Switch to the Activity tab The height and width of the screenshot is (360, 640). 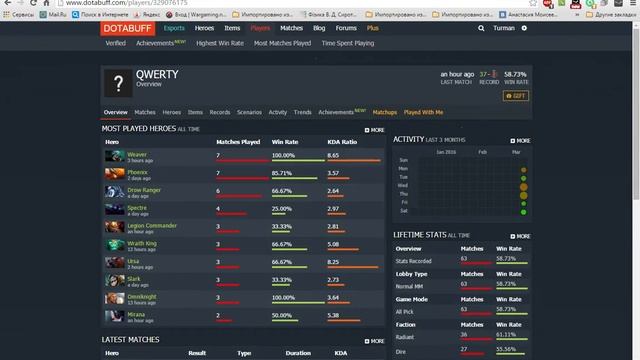(278, 112)
